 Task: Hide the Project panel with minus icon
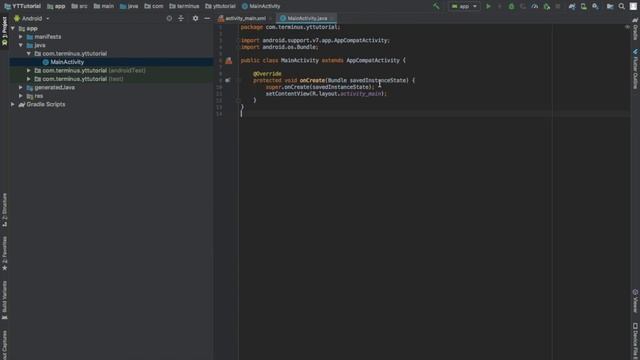(x=207, y=18)
